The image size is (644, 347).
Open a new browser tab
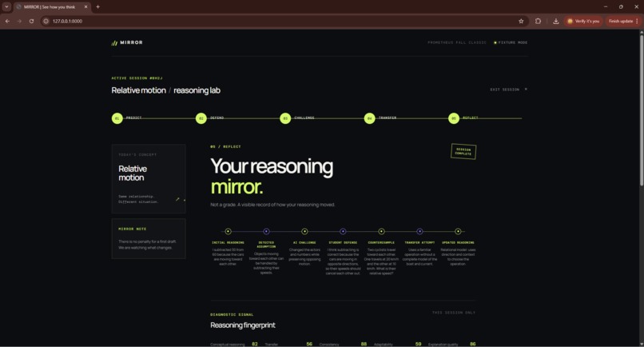tap(97, 6)
